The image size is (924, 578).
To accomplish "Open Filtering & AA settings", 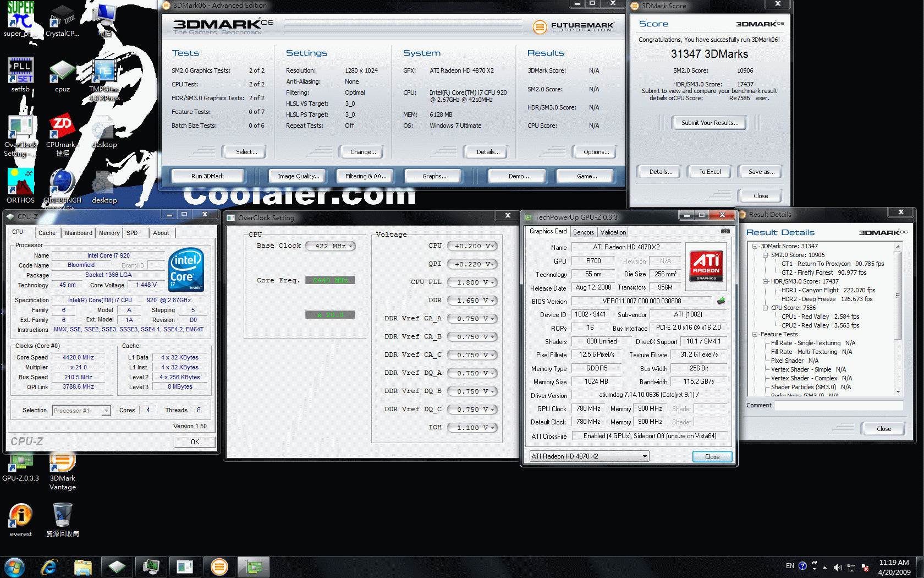I will (x=366, y=176).
